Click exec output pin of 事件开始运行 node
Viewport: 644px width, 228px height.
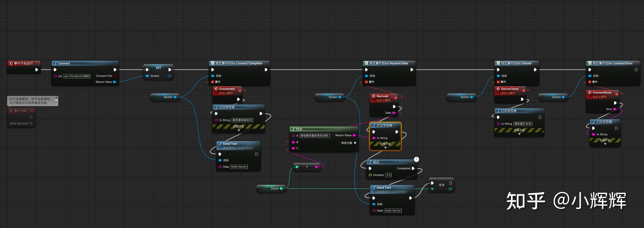(36, 70)
